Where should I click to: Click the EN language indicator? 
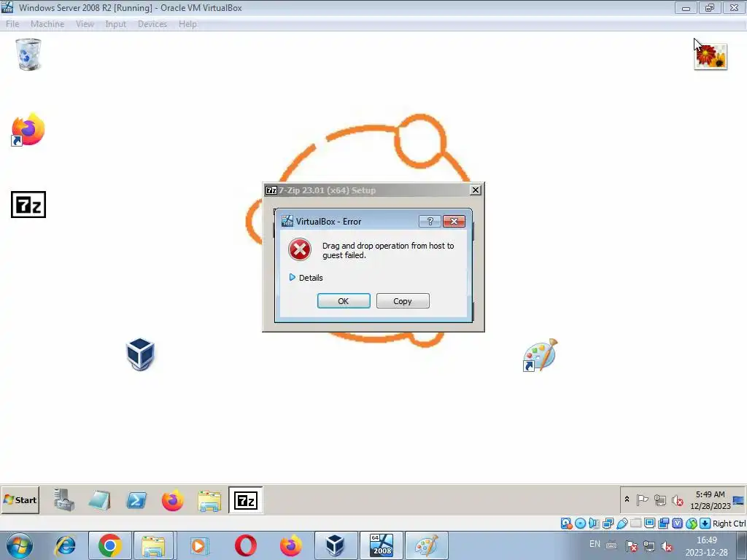click(x=595, y=544)
